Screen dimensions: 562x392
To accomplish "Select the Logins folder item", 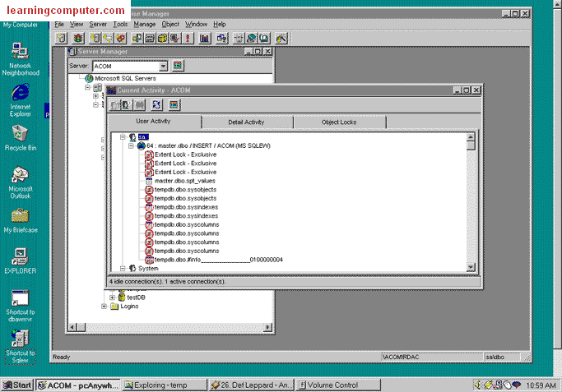I will click(x=129, y=306).
